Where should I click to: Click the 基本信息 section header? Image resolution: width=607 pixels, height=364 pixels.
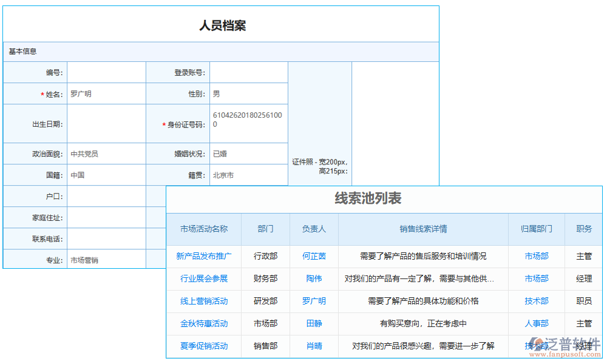[23, 52]
